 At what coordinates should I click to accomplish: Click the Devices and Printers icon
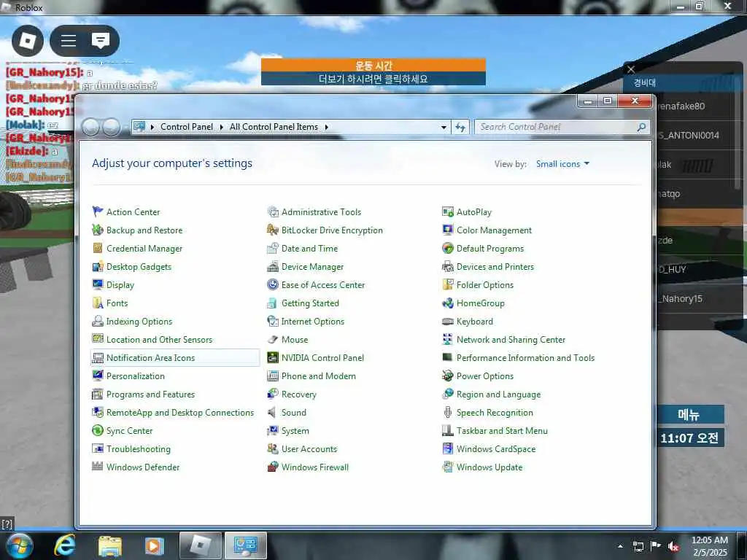point(448,267)
